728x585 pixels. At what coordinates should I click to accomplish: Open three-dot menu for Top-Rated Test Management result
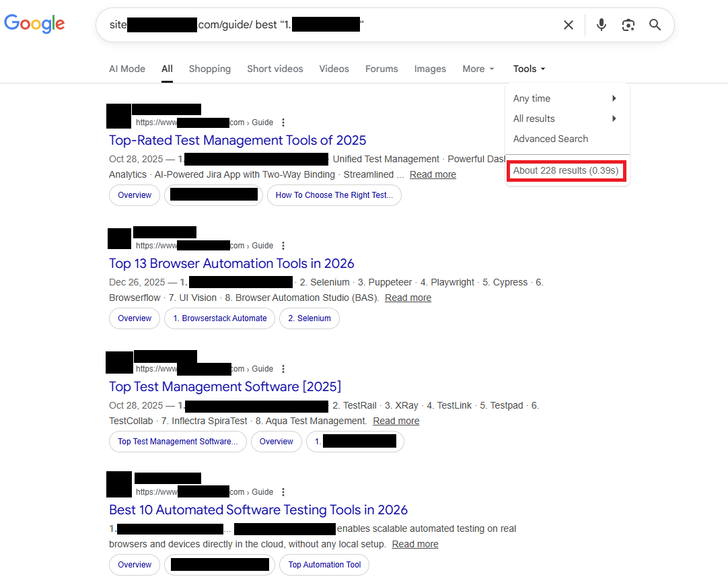pos(283,123)
